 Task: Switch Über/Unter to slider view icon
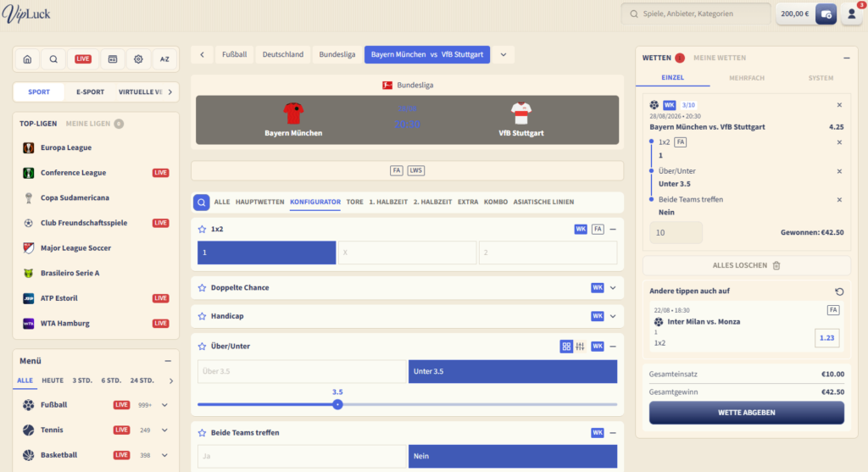580,347
